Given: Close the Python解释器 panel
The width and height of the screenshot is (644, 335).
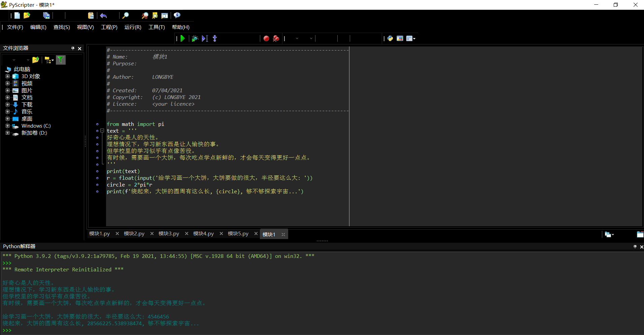Looking at the screenshot, I should pos(641,247).
